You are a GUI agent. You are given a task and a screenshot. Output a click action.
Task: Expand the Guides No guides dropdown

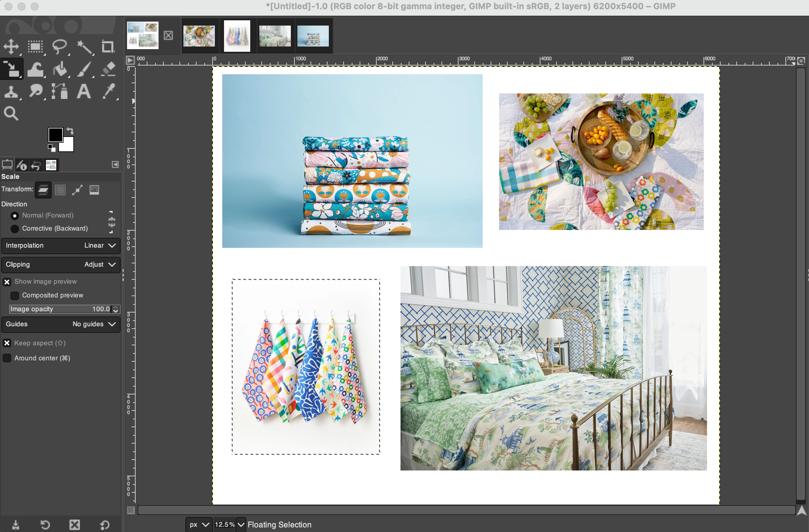coord(61,324)
